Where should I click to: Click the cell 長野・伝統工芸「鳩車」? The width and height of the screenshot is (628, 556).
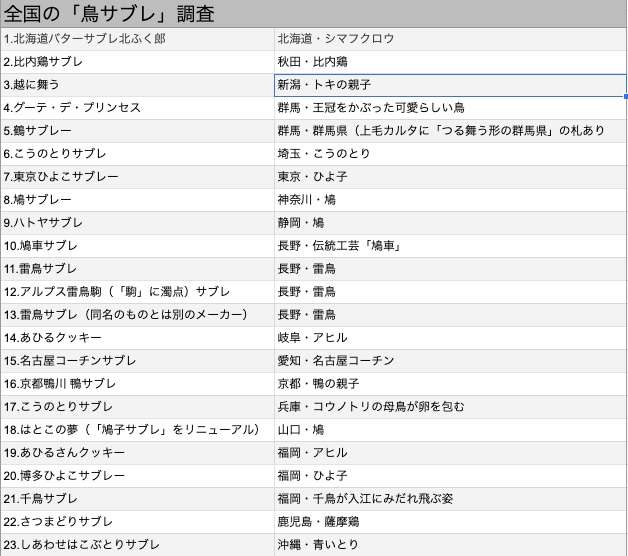coord(451,246)
